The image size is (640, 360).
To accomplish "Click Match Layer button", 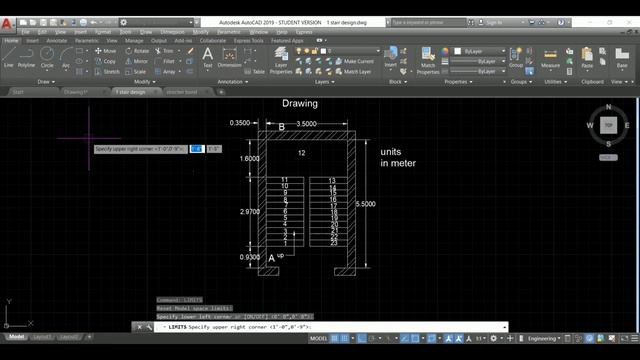I will point(353,71).
